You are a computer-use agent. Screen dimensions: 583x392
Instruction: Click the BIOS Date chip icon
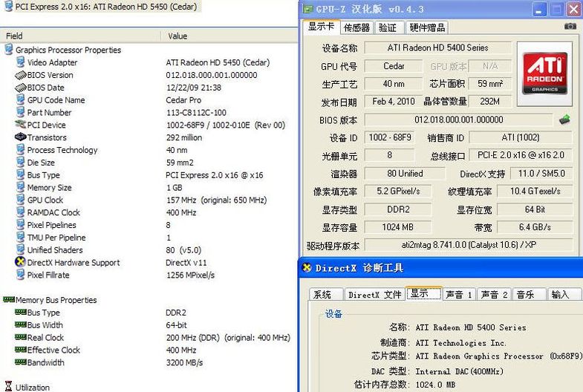point(21,88)
